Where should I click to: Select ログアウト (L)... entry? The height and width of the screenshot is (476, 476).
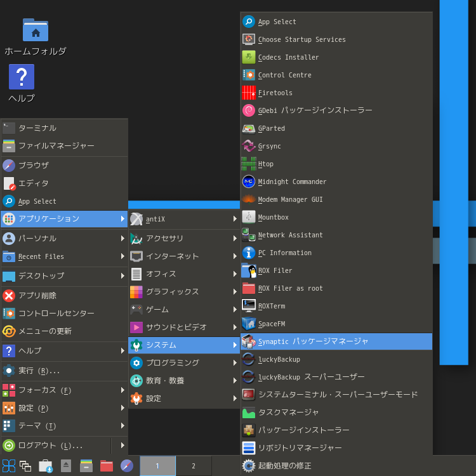(x=56, y=446)
